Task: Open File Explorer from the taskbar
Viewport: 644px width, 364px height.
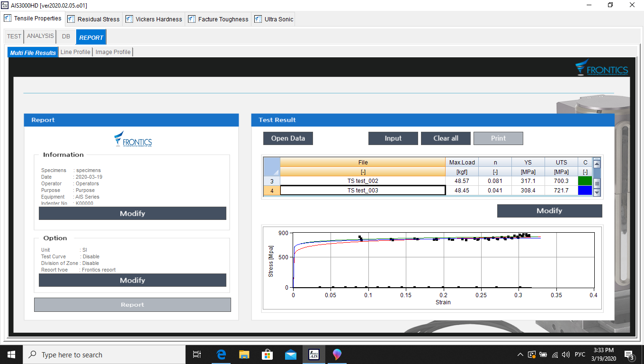Action: pyautogui.click(x=244, y=355)
